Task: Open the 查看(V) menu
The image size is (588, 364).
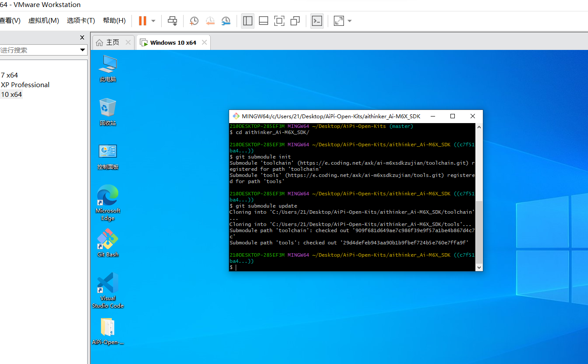Action: (10, 21)
